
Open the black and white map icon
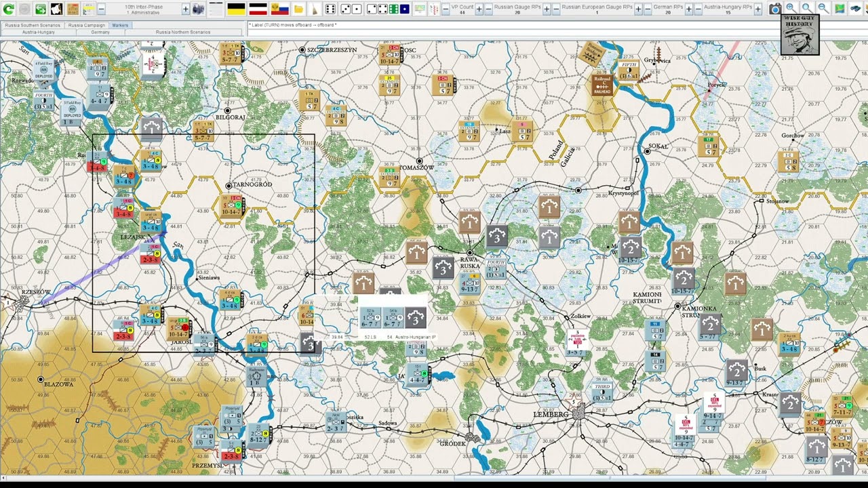click(x=57, y=9)
